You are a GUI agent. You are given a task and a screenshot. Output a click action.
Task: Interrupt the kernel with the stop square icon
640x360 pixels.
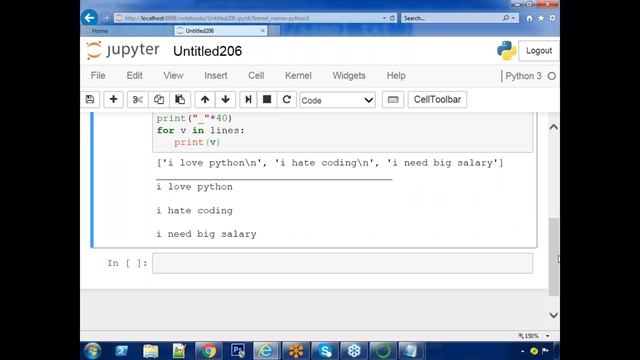(267, 100)
